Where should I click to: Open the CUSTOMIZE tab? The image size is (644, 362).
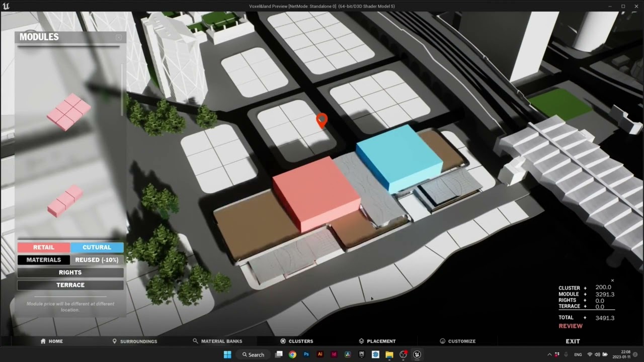point(457,341)
